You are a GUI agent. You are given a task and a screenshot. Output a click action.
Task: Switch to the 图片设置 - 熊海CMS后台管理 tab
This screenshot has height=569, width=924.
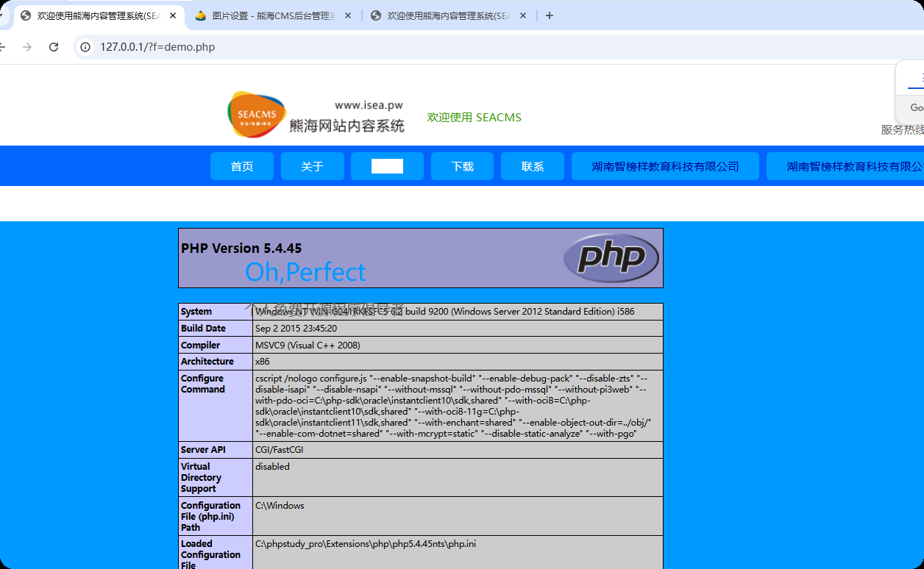[272, 15]
